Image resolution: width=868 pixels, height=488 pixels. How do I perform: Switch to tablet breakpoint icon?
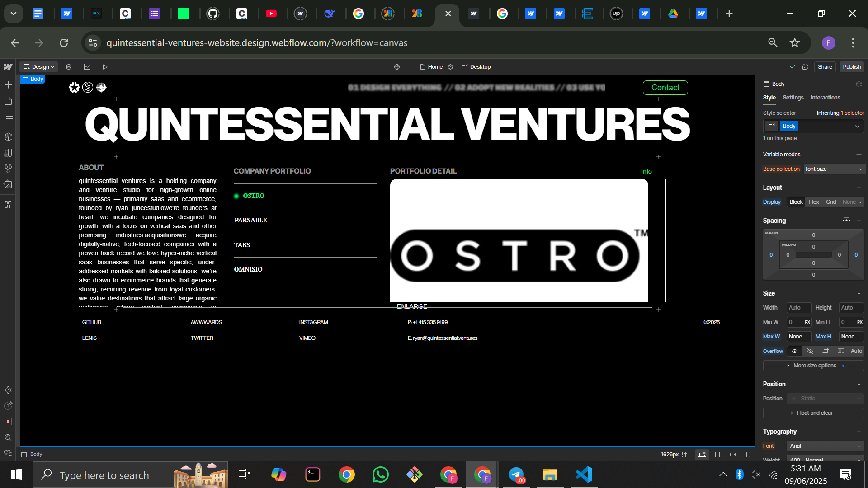(717, 455)
